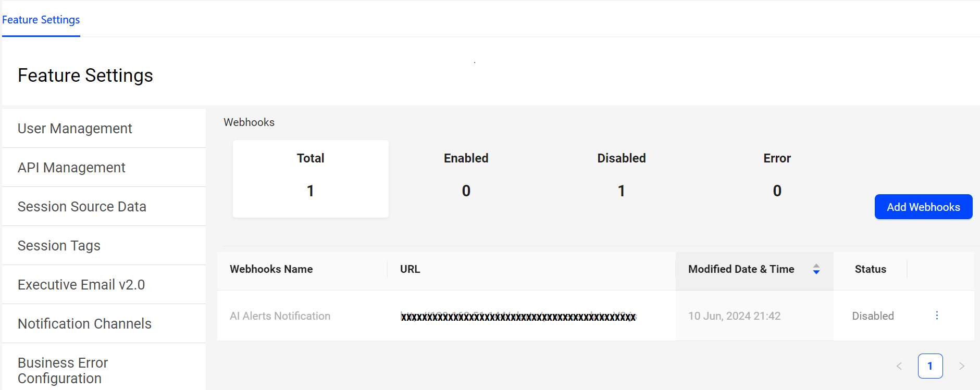Open the three-dot actions menu for AI Alerts Notification

click(x=936, y=316)
